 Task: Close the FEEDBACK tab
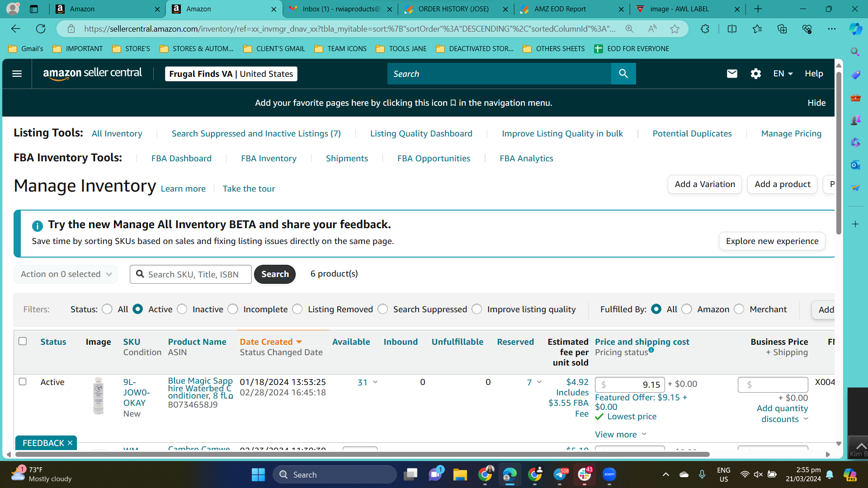pyautogui.click(x=70, y=443)
